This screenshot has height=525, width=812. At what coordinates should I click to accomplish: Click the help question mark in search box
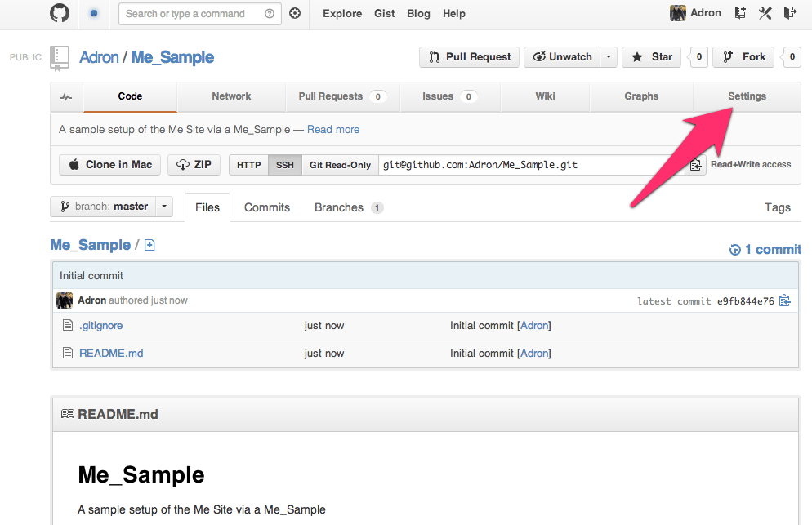270,13
